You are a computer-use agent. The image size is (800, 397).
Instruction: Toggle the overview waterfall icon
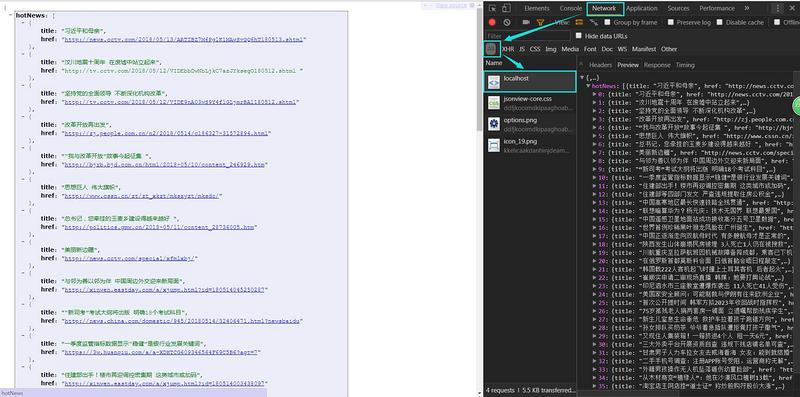[593, 22]
